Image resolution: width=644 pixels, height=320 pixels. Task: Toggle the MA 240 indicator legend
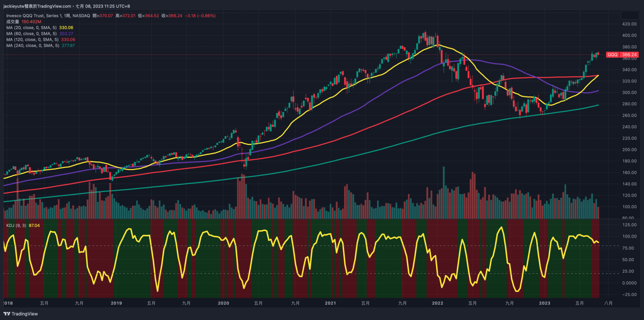coord(32,46)
